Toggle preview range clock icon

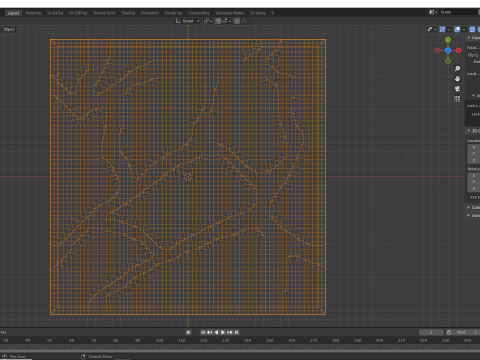449,332
